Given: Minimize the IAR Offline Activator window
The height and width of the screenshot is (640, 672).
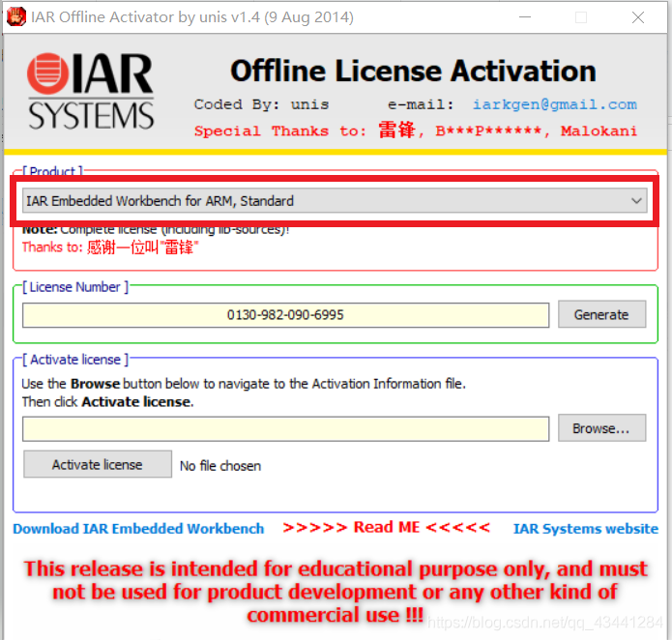Looking at the screenshot, I should click(x=525, y=17).
